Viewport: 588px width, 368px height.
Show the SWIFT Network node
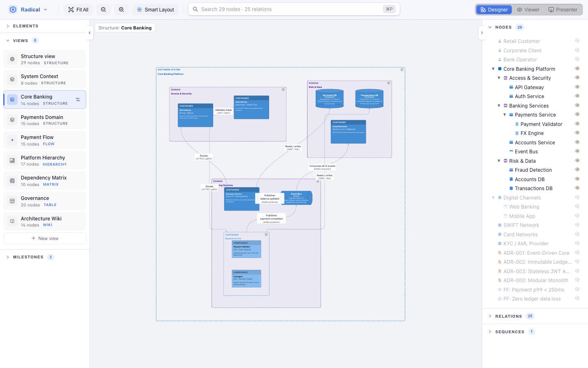pyautogui.click(x=577, y=225)
